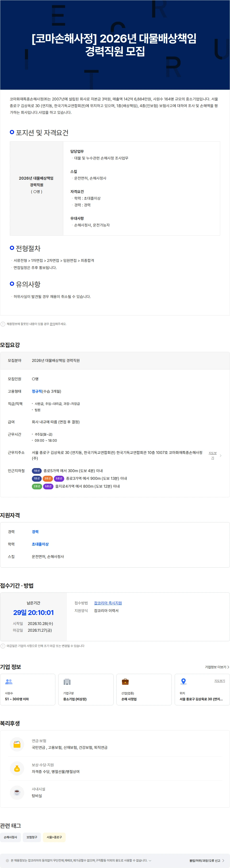Click the 지도보기 link beside 근무지주소
This screenshot has height=868, width=230.
click(213, 456)
